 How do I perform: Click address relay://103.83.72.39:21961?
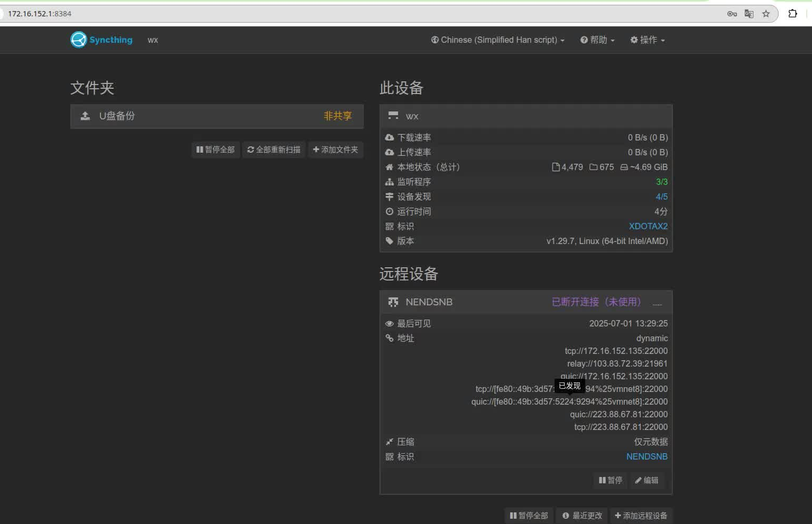point(617,363)
